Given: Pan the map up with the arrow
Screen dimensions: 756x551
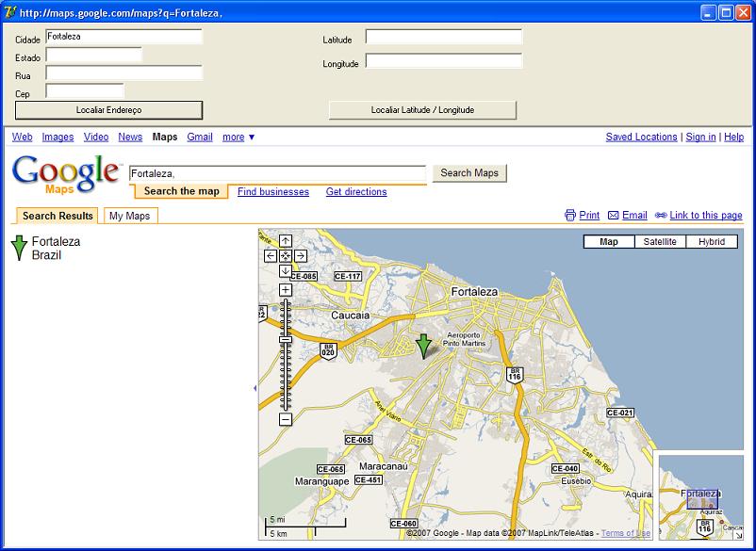Looking at the screenshot, I should (286, 240).
